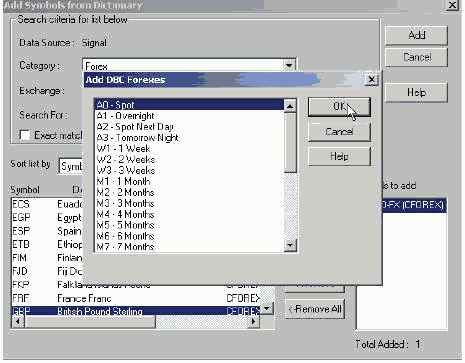Click Help in Add Symbols from Dictionary window

(416, 92)
